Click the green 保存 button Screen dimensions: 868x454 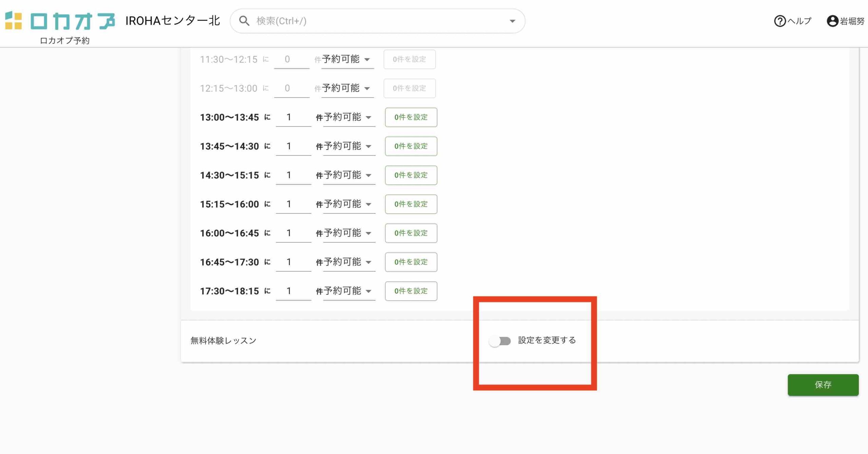823,385
